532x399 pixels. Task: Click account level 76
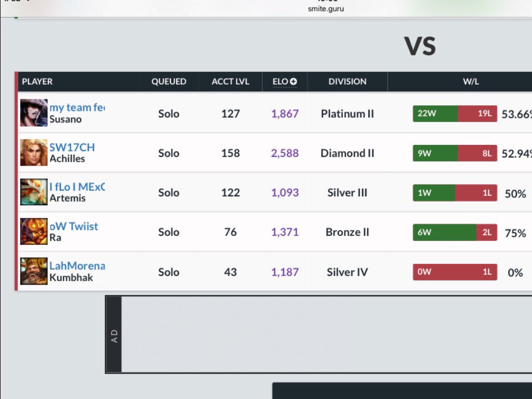pos(230,232)
